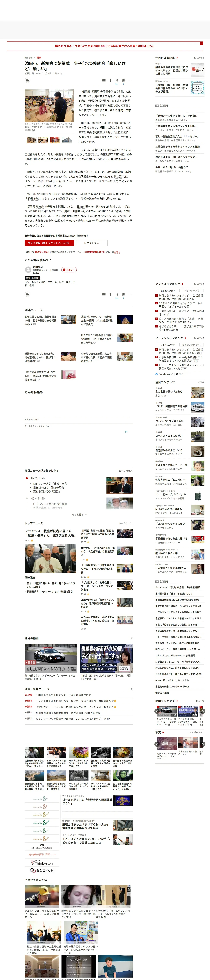Open 専門・関心分野 author tag
This screenshot has height=980, width=210.
(32, 278)
